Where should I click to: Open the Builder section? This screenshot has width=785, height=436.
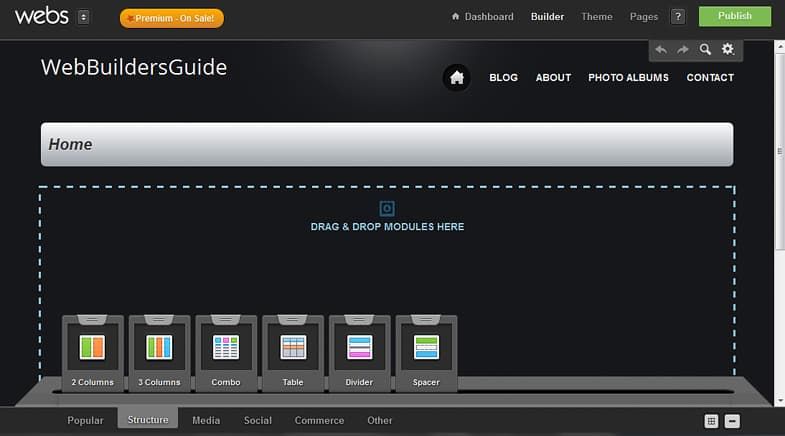click(547, 17)
